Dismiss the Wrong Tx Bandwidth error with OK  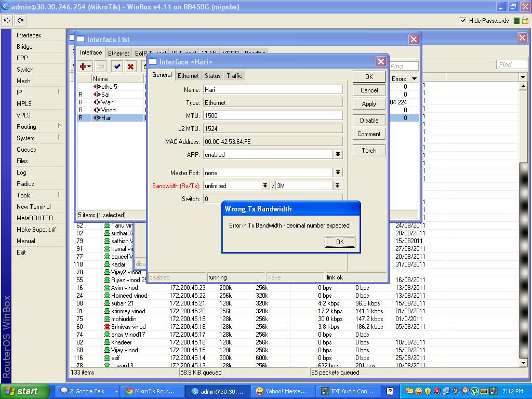click(x=340, y=242)
